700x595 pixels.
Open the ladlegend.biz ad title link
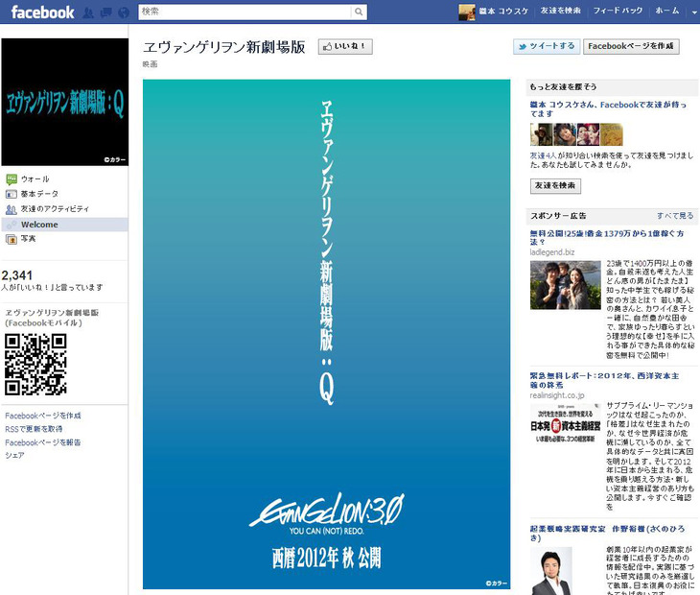[607, 238]
